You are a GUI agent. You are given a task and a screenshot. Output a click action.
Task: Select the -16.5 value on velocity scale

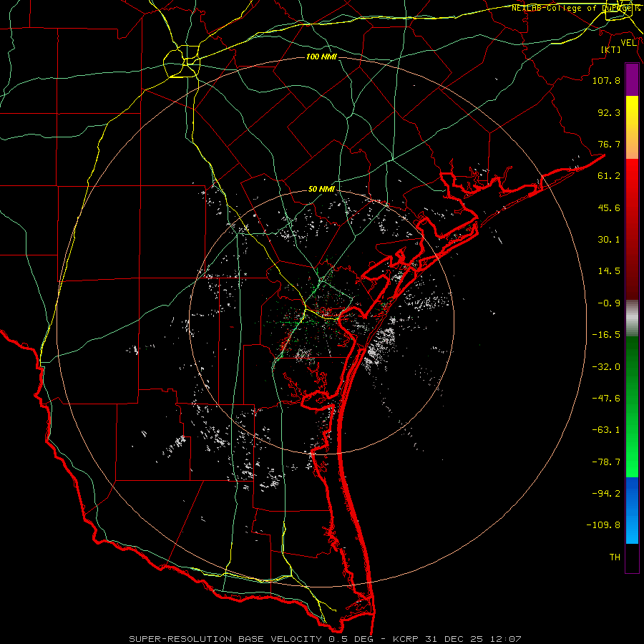[x=606, y=335]
